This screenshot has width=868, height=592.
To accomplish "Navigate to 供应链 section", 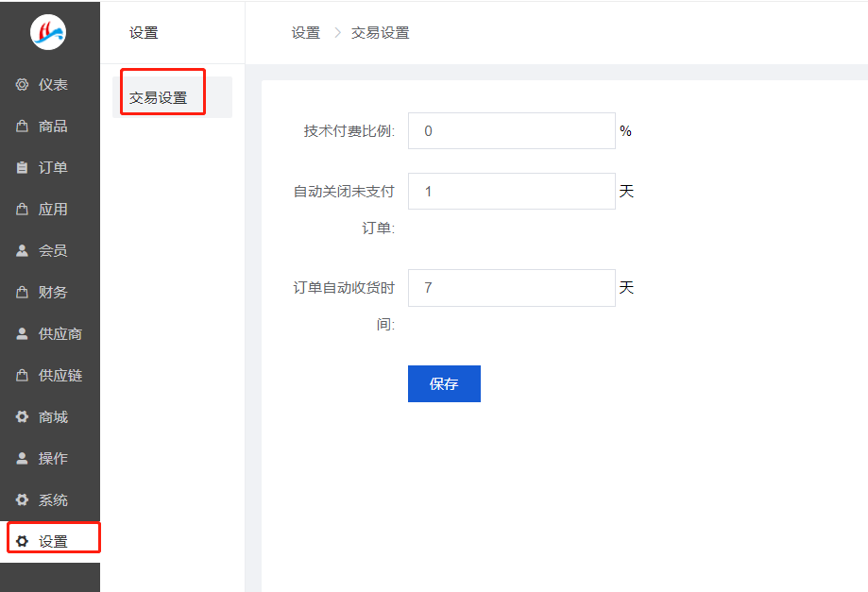I will (x=50, y=375).
